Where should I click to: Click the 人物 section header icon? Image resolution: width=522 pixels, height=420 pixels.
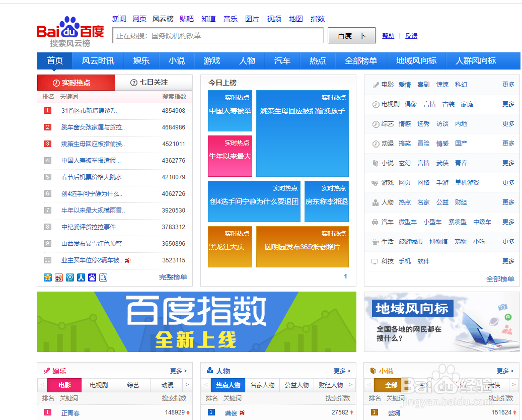(210, 370)
